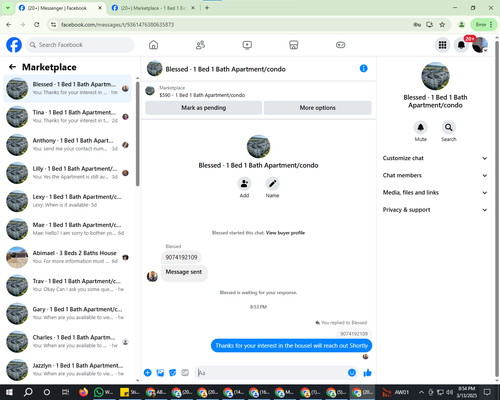Open the View buyer profile link
The height and width of the screenshot is (400, 500).
285,233
